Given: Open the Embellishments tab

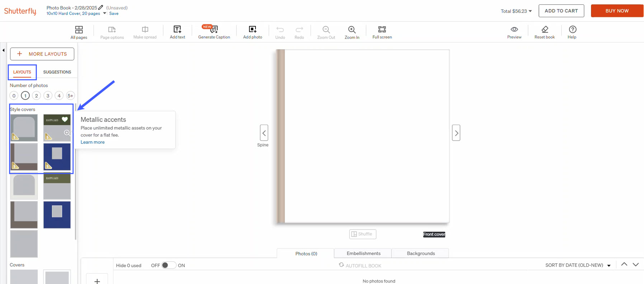Looking at the screenshot, I should 363,254.
